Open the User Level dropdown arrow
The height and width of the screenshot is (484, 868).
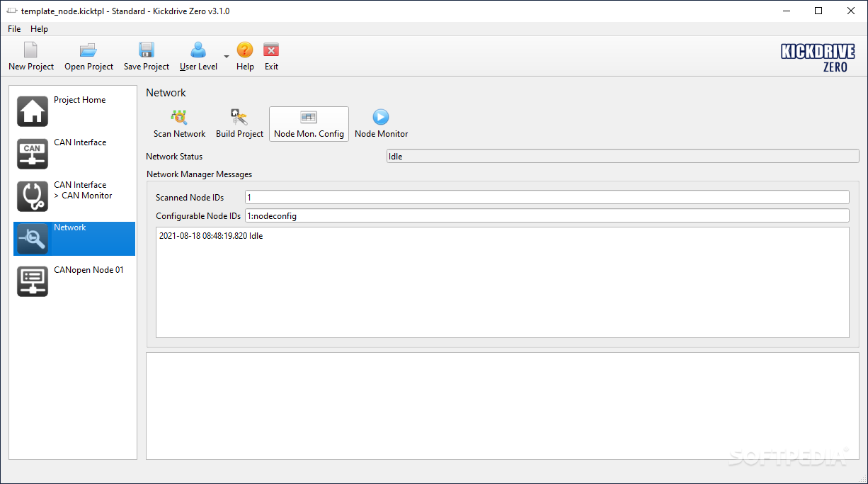tap(227, 55)
